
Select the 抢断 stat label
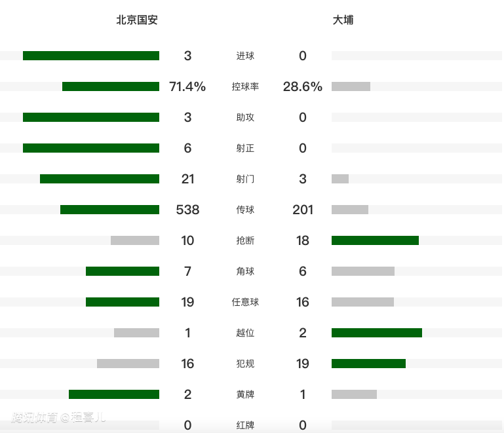(245, 241)
